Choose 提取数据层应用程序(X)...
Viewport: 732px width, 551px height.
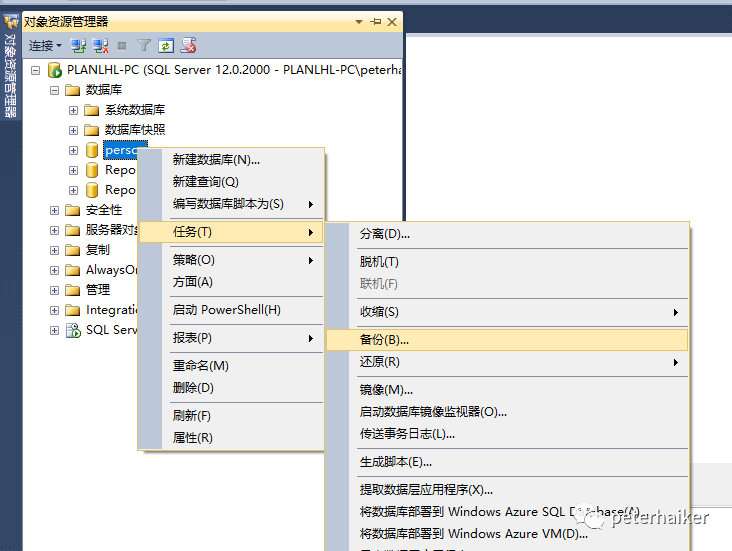(507, 490)
